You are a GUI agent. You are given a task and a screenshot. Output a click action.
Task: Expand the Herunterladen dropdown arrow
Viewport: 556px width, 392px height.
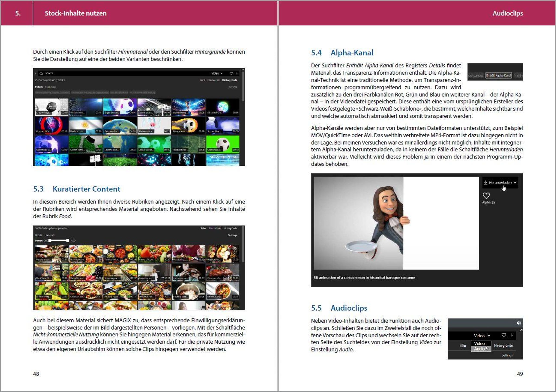pos(515,183)
